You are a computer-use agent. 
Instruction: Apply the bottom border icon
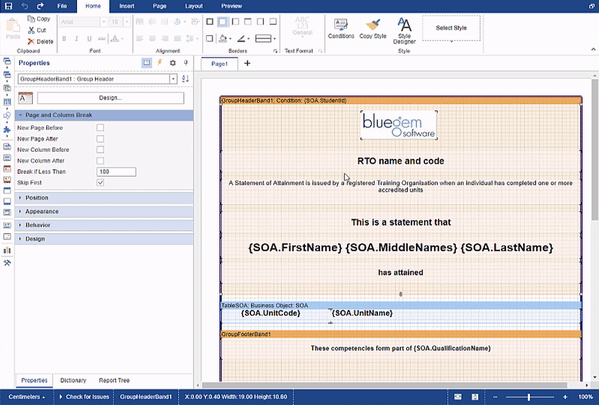pyautogui.click(x=273, y=22)
